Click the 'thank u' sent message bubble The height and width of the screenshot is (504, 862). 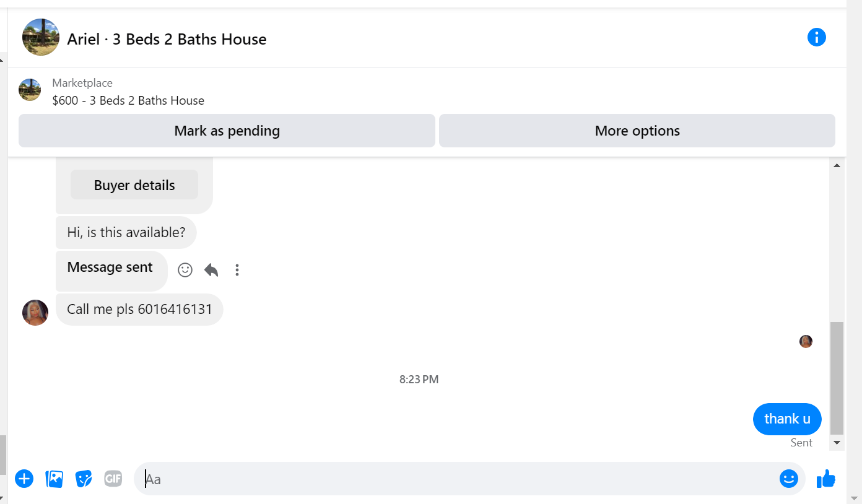coord(787,419)
